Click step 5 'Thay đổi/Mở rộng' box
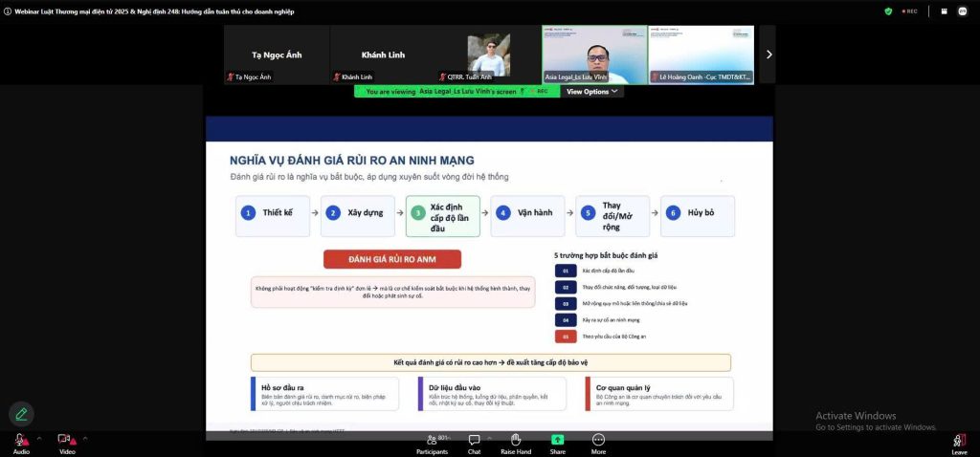The height and width of the screenshot is (457, 980). coord(612,216)
